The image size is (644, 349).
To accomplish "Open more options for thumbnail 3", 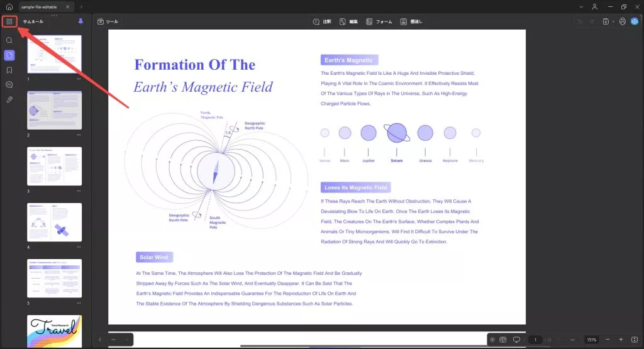I will point(79,191).
